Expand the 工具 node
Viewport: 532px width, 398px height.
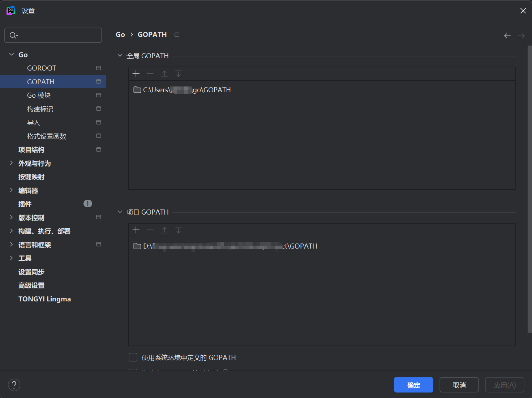12,258
